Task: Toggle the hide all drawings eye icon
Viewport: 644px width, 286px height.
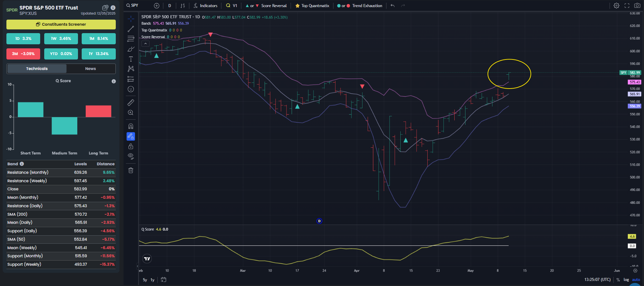Action: (x=131, y=156)
